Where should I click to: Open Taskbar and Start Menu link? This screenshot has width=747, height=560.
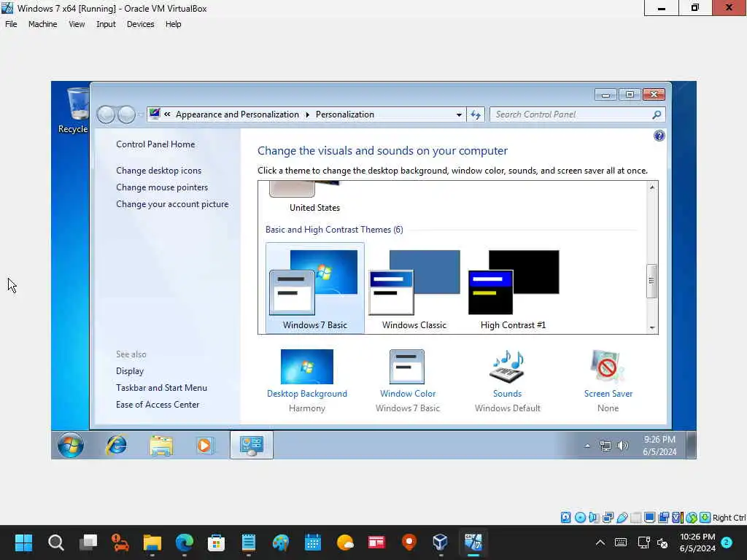[161, 388]
